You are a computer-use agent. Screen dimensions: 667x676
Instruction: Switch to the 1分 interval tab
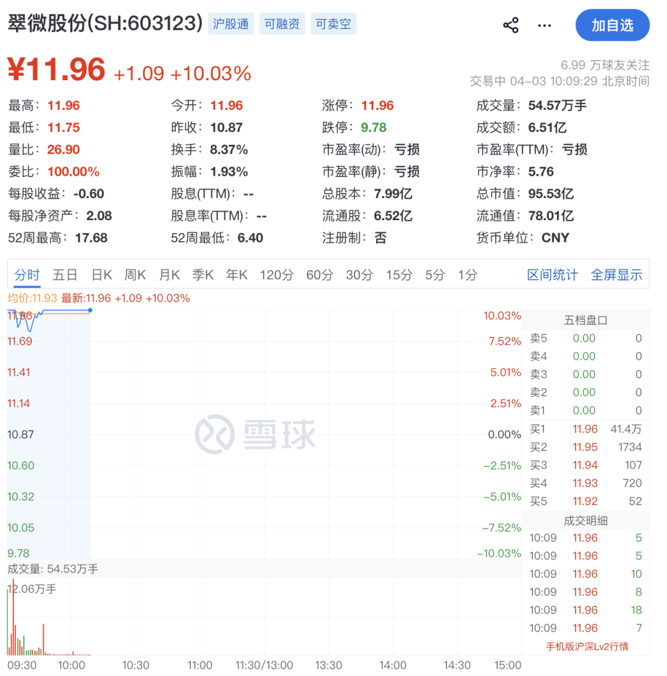click(467, 275)
